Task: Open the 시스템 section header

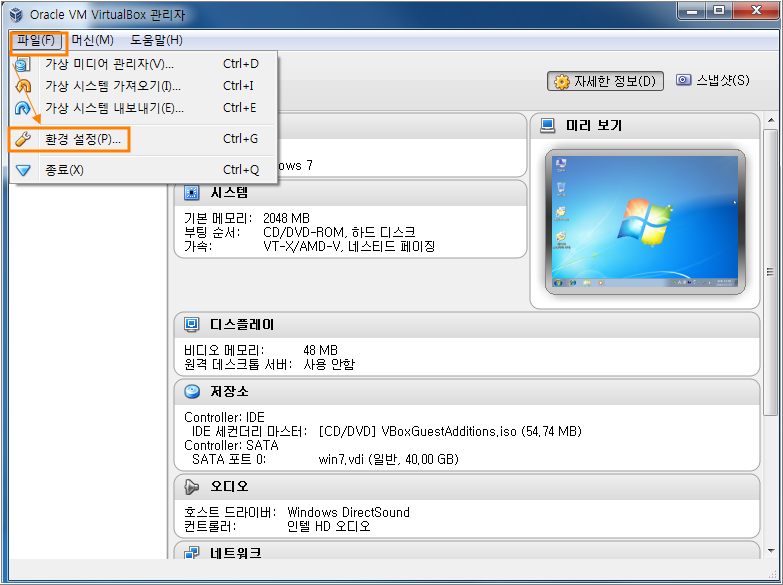Action: (x=351, y=193)
